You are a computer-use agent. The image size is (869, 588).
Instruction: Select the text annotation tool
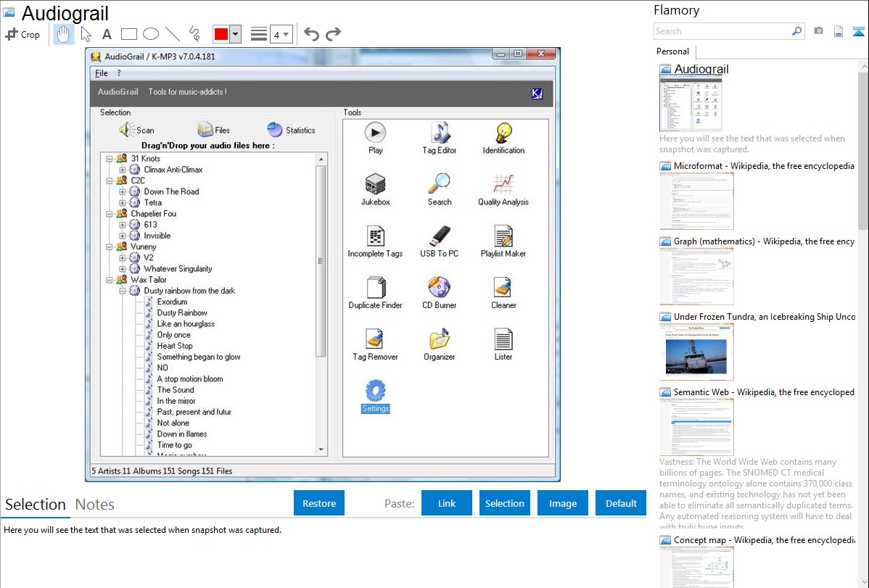coord(107,34)
